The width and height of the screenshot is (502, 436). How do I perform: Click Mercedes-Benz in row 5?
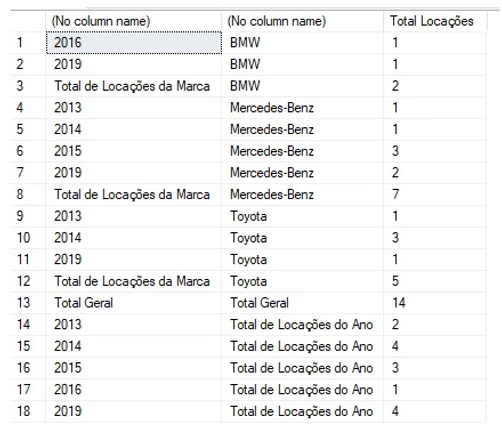click(302, 129)
